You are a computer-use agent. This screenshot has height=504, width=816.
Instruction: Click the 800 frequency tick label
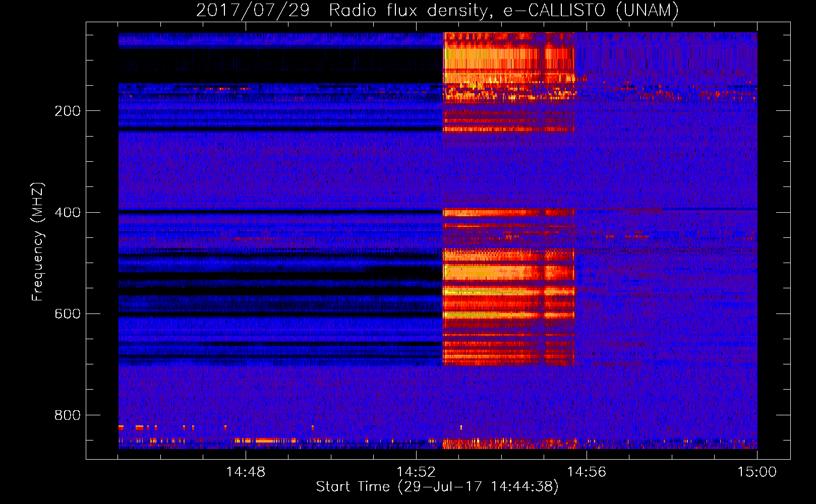(x=68, y=415)
